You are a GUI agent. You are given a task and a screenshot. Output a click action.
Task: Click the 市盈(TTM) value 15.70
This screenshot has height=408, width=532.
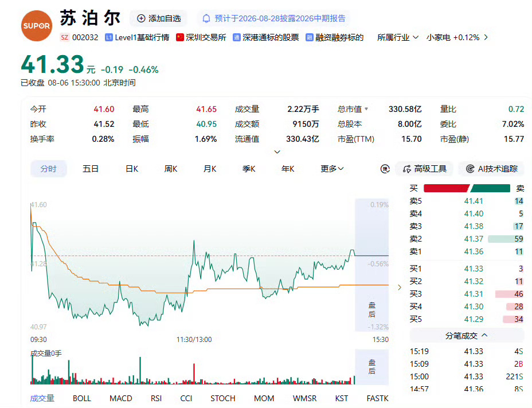(412, 139)
